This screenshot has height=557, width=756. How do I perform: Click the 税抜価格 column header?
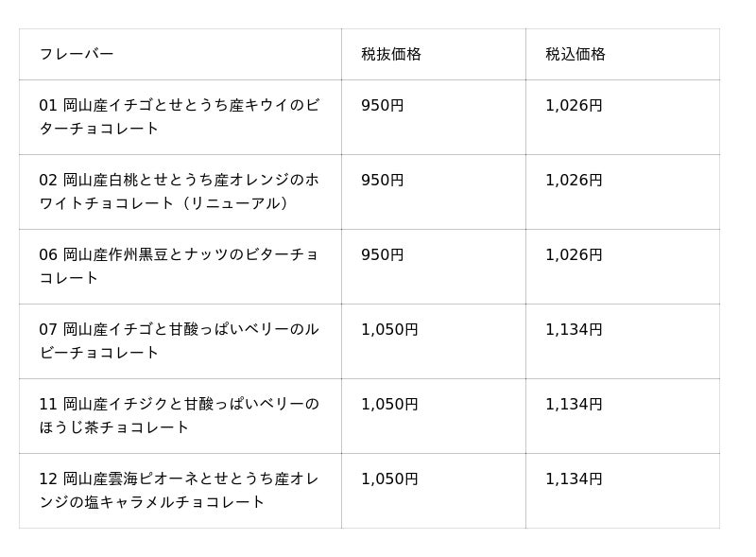click(x=391, y=55)
